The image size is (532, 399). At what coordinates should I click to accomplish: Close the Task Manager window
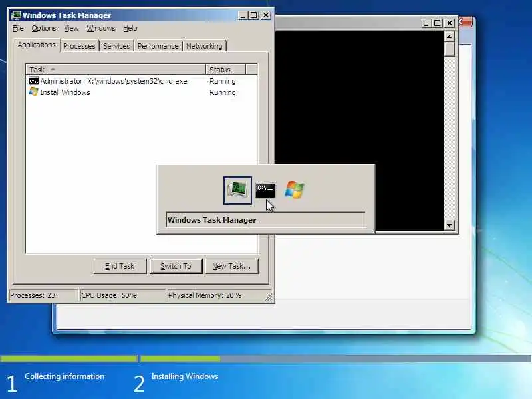[265, 15]
